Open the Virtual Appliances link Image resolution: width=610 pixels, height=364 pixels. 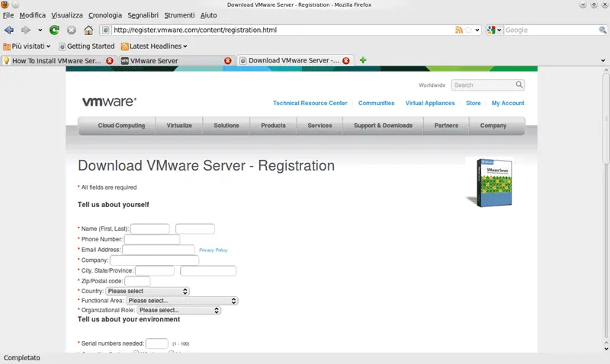pos(430,103)
